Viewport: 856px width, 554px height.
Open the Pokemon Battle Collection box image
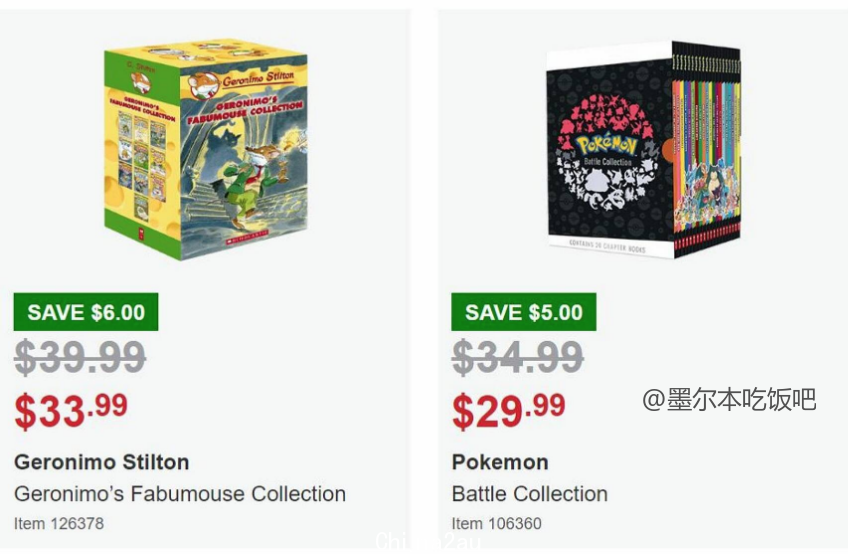[644, 149]
